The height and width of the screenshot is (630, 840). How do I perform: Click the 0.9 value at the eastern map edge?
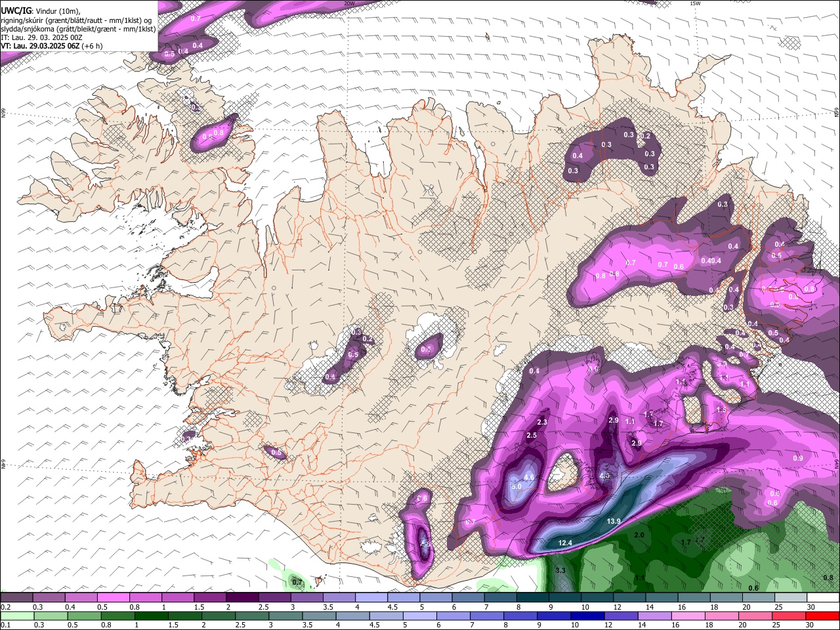[798, 458]
